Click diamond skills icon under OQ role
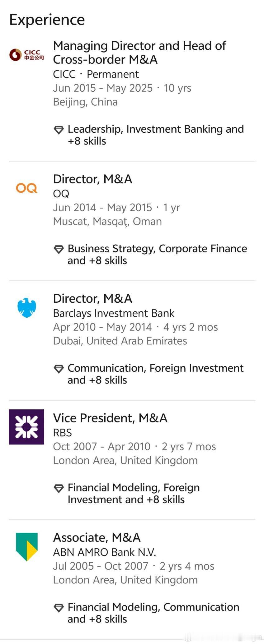The height and width of the screenshot is (644, 264). point(59,249)
